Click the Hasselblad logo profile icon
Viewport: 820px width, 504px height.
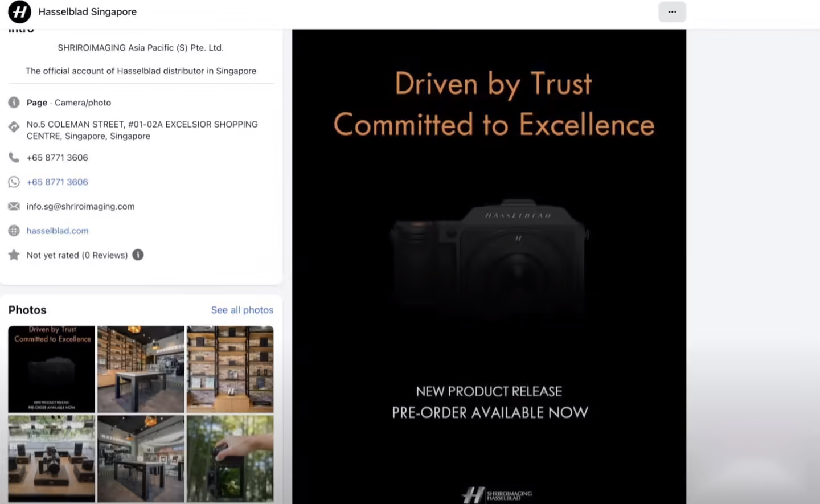pos(20,11)
